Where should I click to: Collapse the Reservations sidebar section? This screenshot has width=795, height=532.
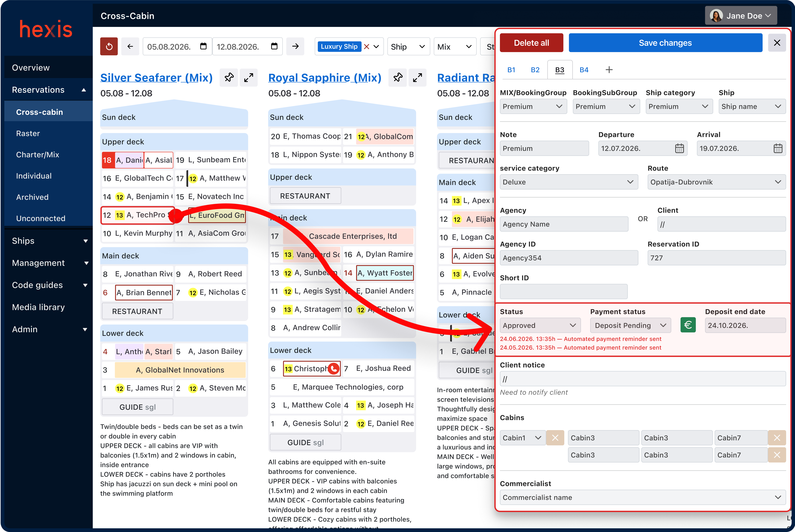click(84, 90)
